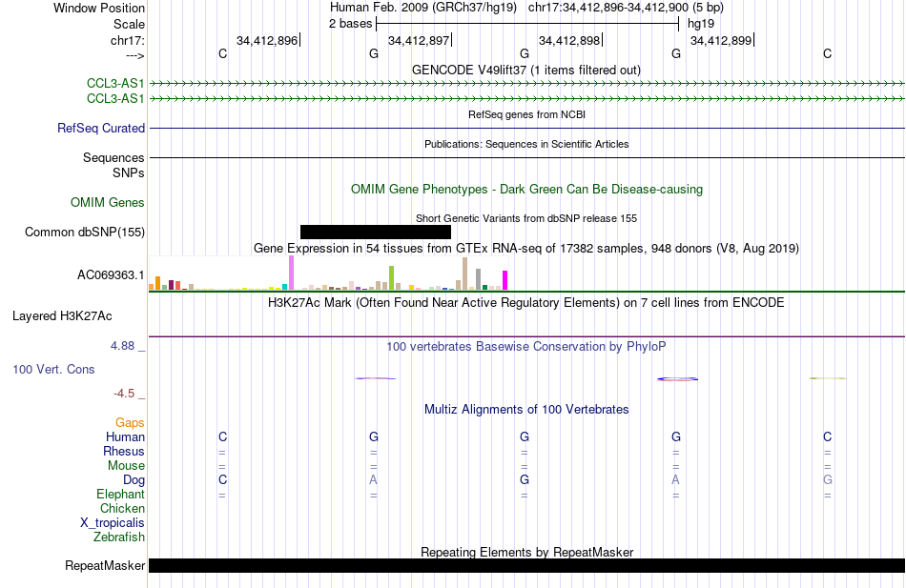This screenshot has height=588, width=906.
Task: Click the Mouse species label
Action: (x=126, y=466)
